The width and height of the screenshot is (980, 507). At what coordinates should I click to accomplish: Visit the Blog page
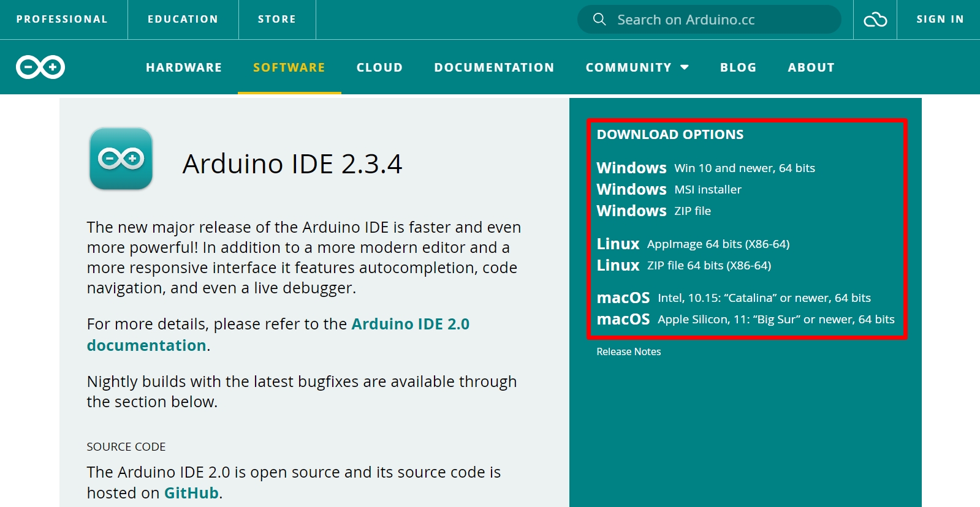738,67
